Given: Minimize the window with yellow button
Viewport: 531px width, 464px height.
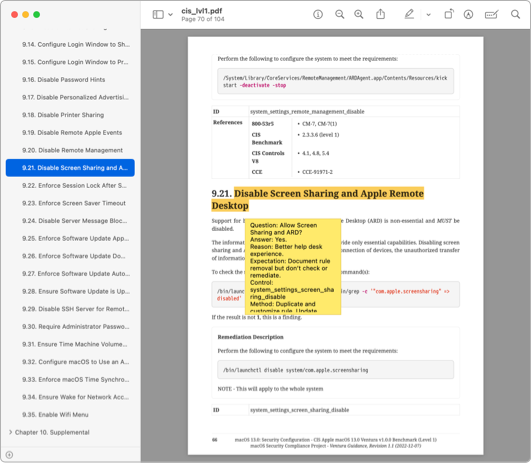Looking at the screenshot, I should (25, 15).
